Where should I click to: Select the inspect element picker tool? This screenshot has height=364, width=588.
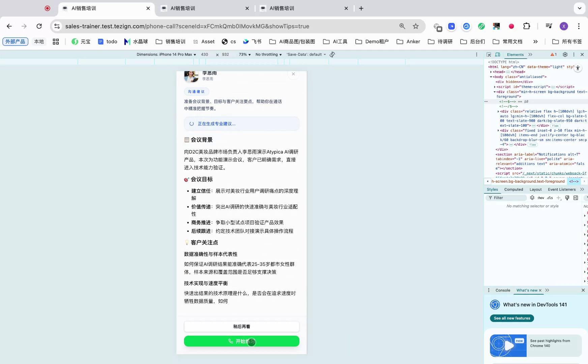[488, 54]
